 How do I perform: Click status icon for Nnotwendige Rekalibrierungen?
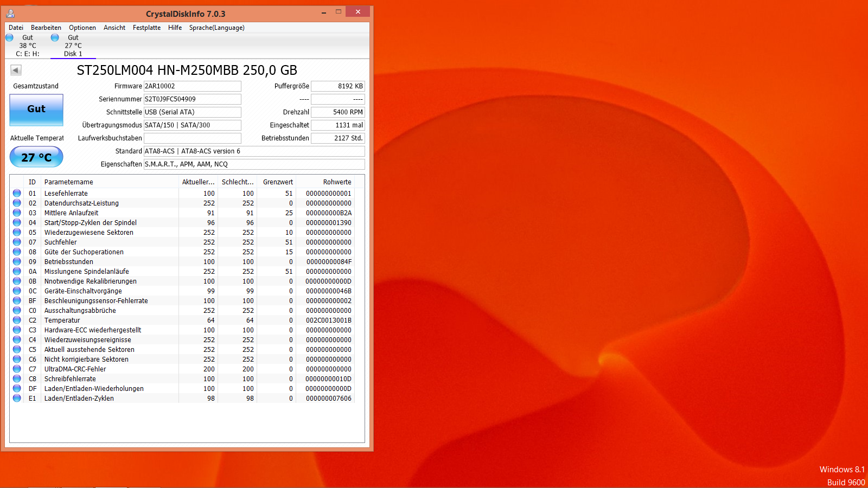pos(17,281)
